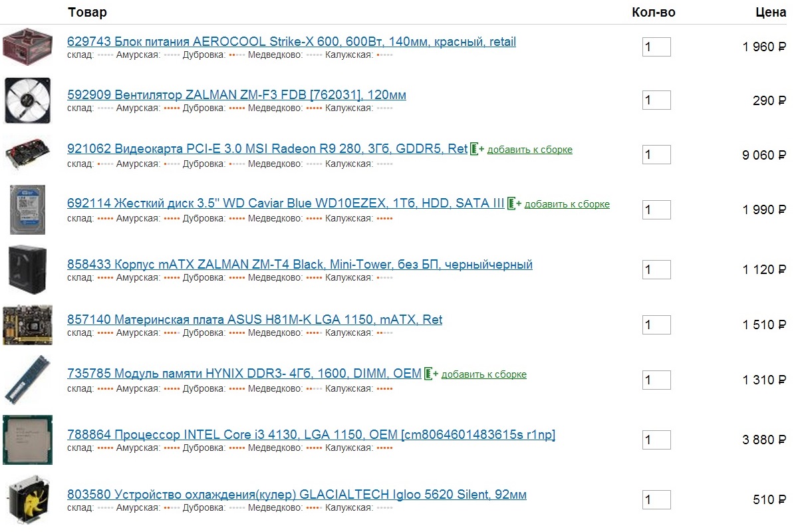Click stock availability line under AEROCOOL Strike-X

[x=230, y=55]
